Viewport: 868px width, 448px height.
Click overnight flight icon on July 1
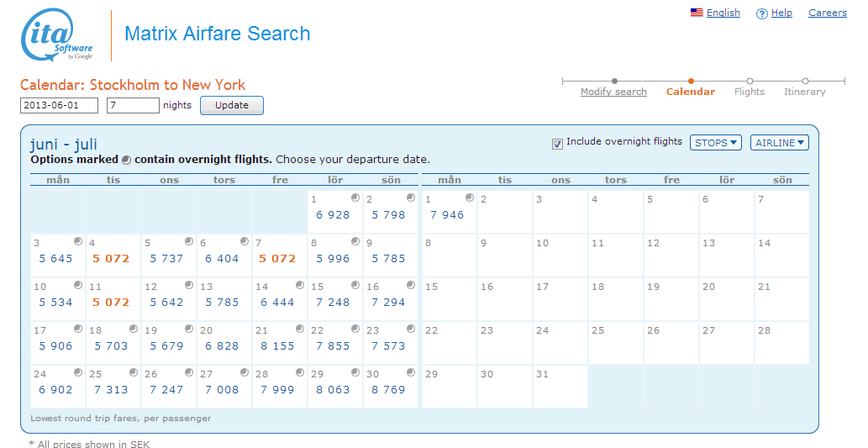(x=469, y=198)
